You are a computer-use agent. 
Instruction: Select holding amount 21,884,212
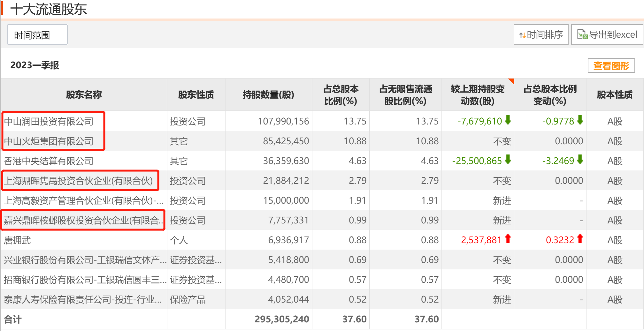click(x=286, y=181)
